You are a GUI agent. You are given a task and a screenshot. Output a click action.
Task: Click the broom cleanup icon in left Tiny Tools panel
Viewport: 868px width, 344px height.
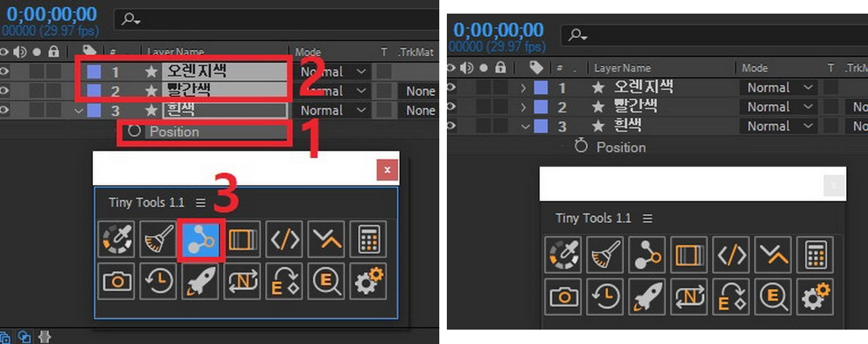[158, 240]
